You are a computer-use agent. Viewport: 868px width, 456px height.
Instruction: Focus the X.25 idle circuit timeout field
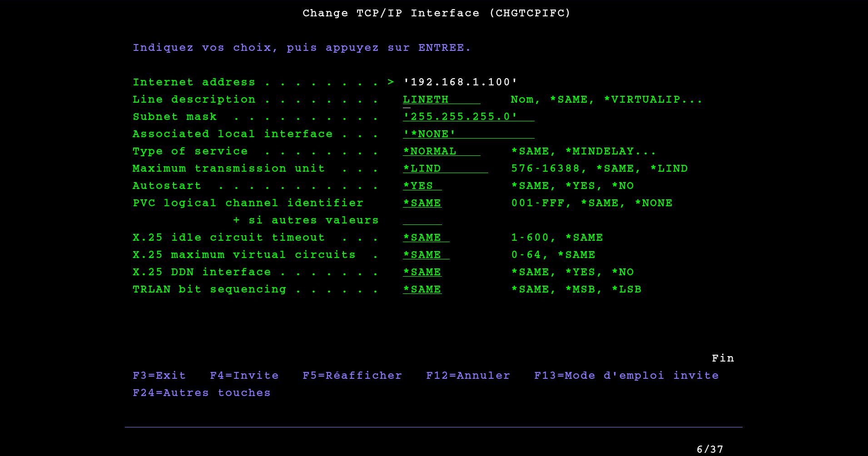(426, 238)
